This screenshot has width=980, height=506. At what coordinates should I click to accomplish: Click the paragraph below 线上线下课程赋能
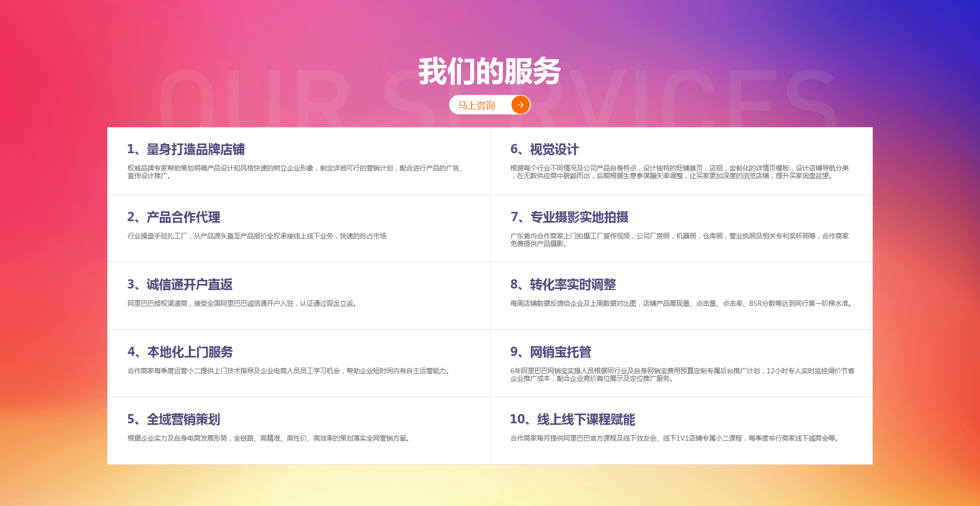click(x=675, y=438)
